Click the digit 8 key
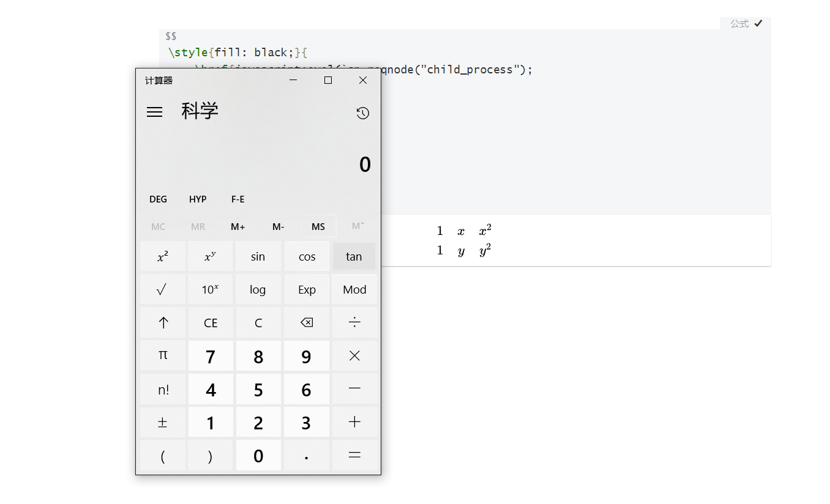The width and height of the screenshot is (830, 504). [x=258, y=355]
